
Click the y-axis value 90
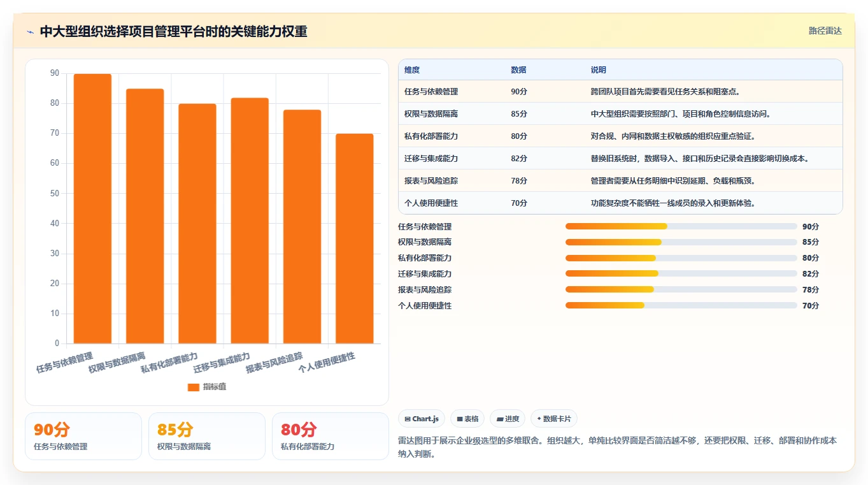coord(55,73)
